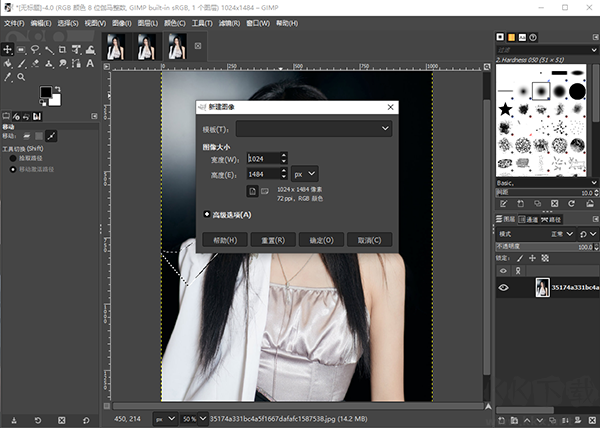
Task: Open the 图层(L) menu
Action: click(147, 22)
